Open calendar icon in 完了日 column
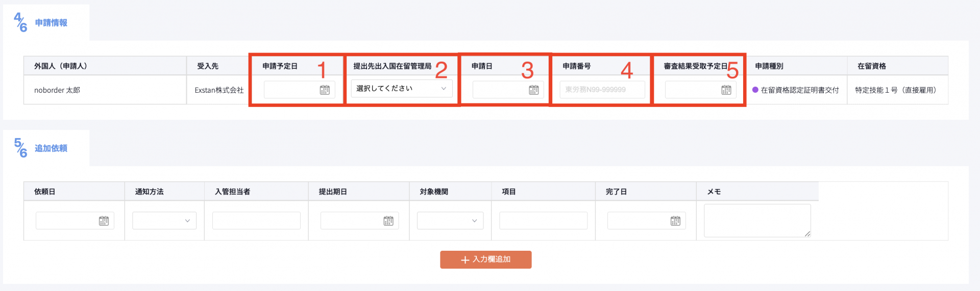Viewport: 980px width, 291px height. (x=675, y=221)
